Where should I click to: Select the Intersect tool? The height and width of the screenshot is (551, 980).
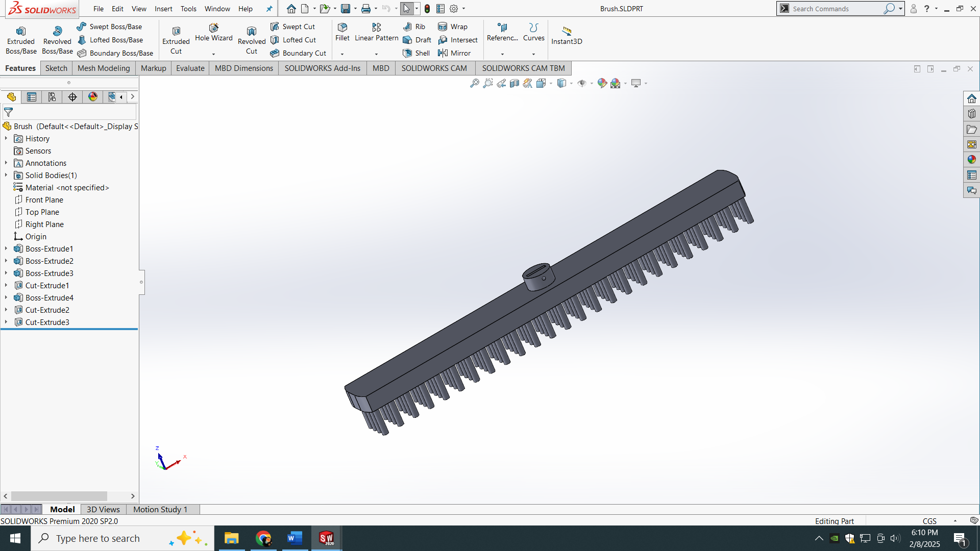pos(458,40)
